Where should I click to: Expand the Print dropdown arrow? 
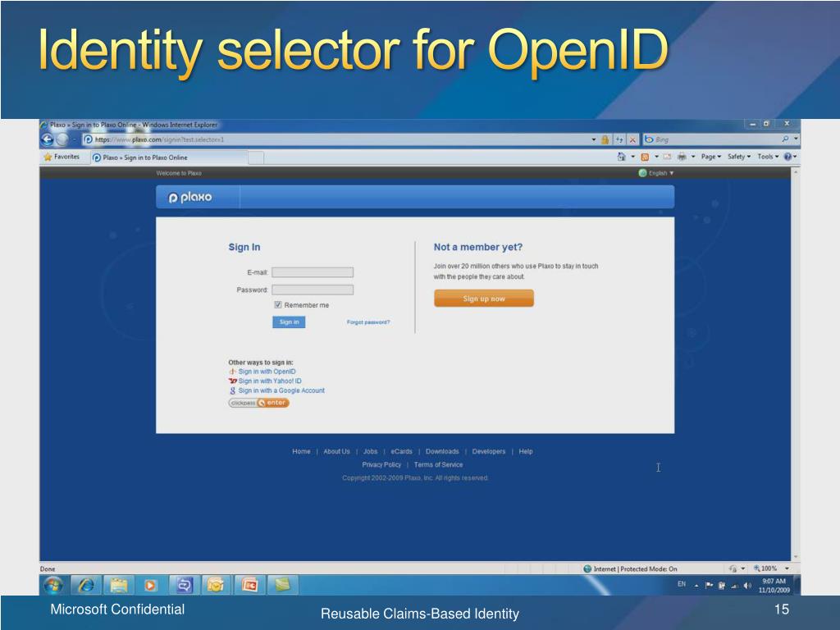click(x=692, y=157)
